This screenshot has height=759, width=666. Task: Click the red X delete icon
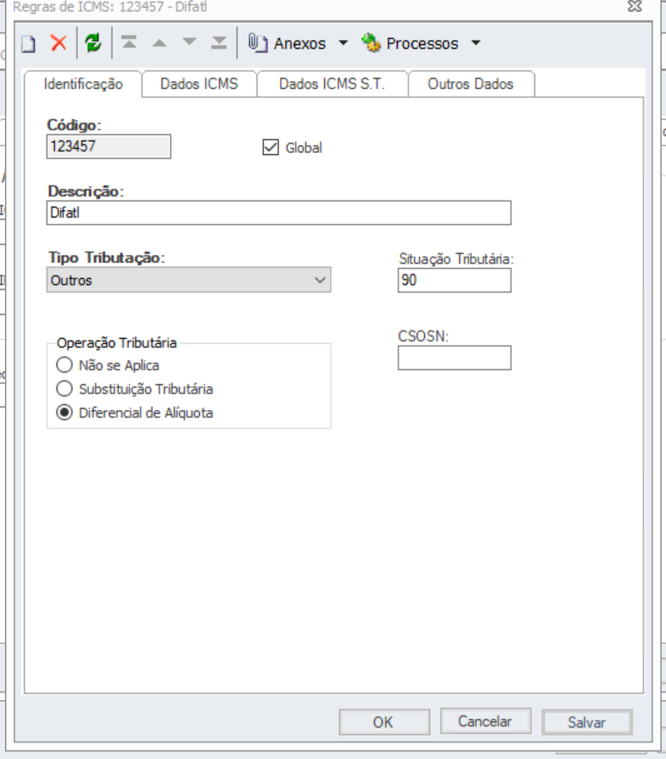tap(59, 43)
